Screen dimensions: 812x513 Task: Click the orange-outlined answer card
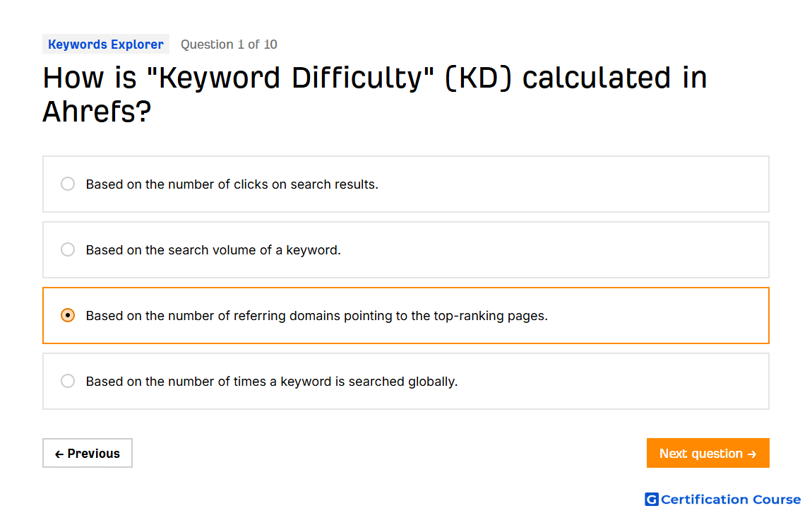pos(406,316)
